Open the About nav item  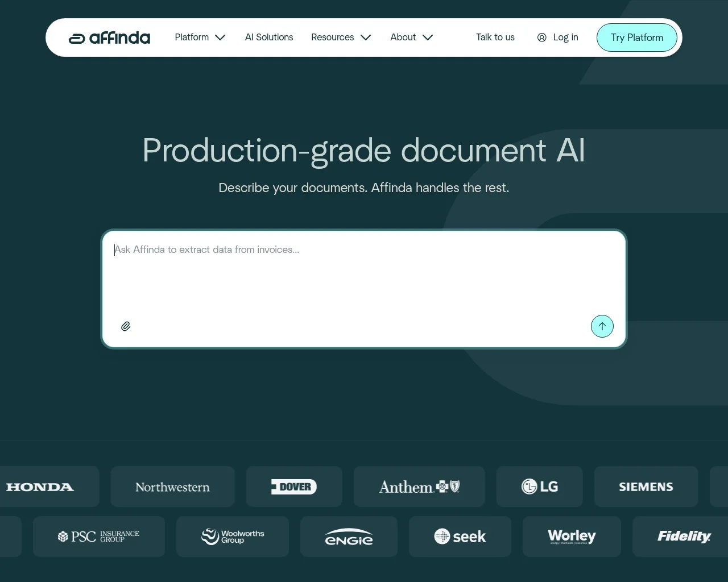tap(403, 38)
